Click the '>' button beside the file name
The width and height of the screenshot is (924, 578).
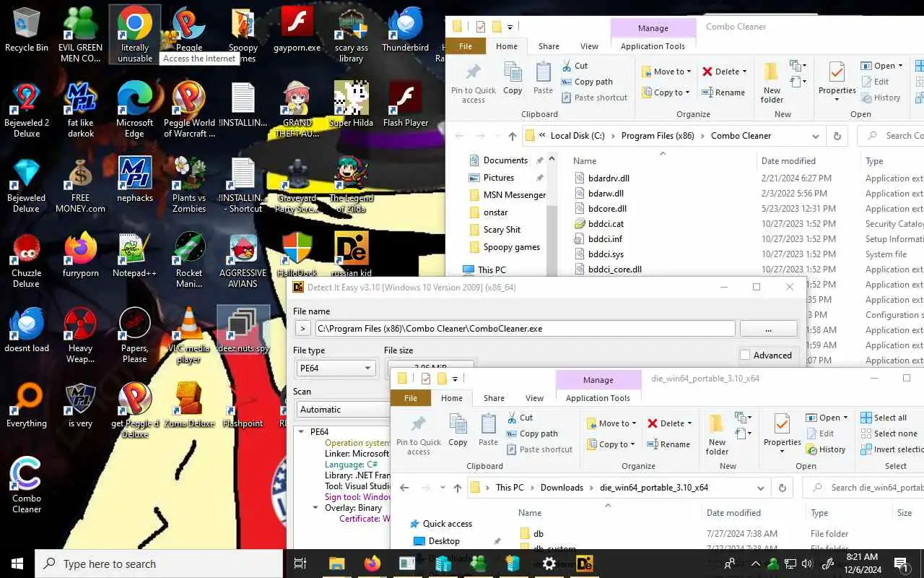(x=302, y=329)
